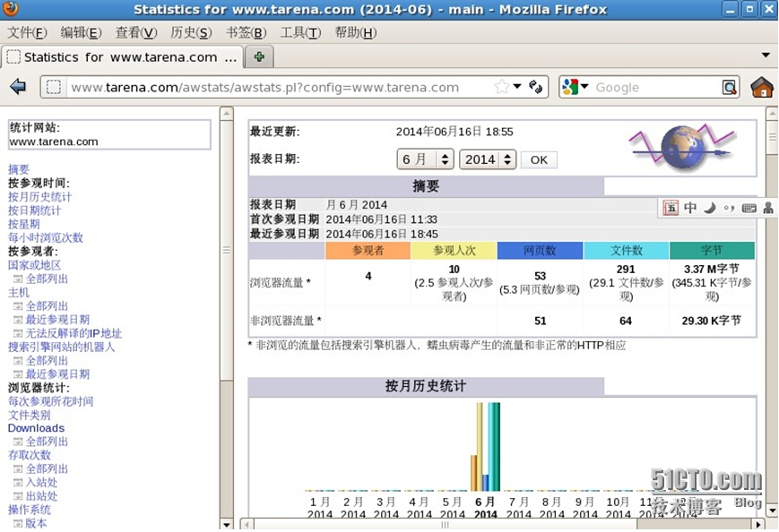Open the 历史(S) menu
The image size is (779, 532).
(x=191, y=33)
